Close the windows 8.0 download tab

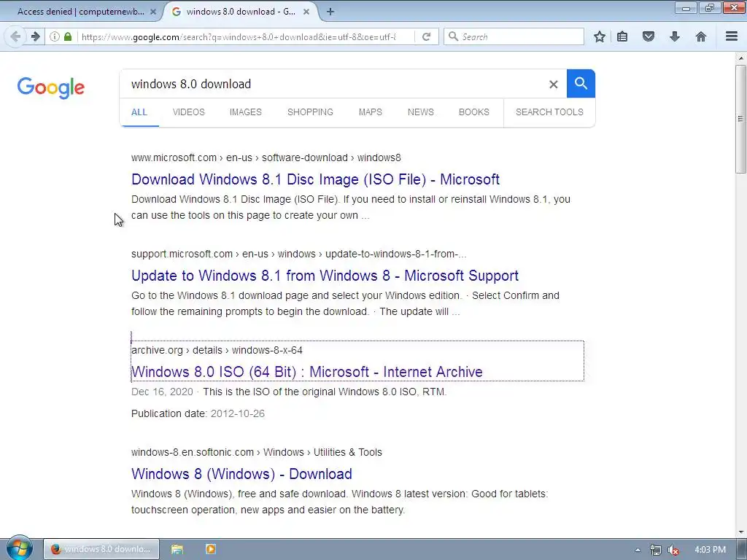(x=306, y=12)
